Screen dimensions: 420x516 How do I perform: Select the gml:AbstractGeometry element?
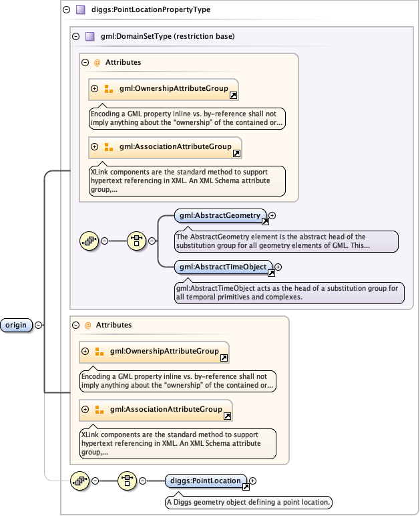coord(219,216)
